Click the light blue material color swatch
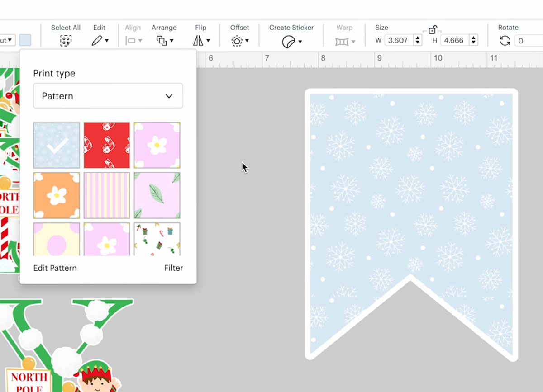This screenshot has width=543, height=392. 25,40
